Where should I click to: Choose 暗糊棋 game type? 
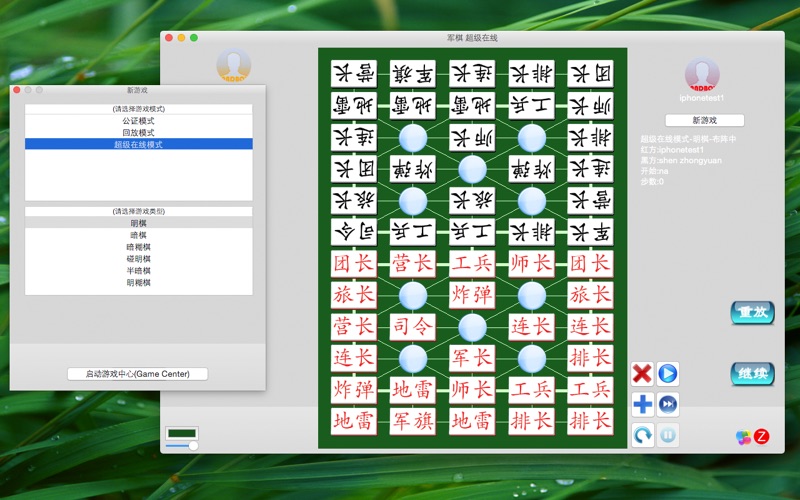pyautogui.click(x=138, y=247)
